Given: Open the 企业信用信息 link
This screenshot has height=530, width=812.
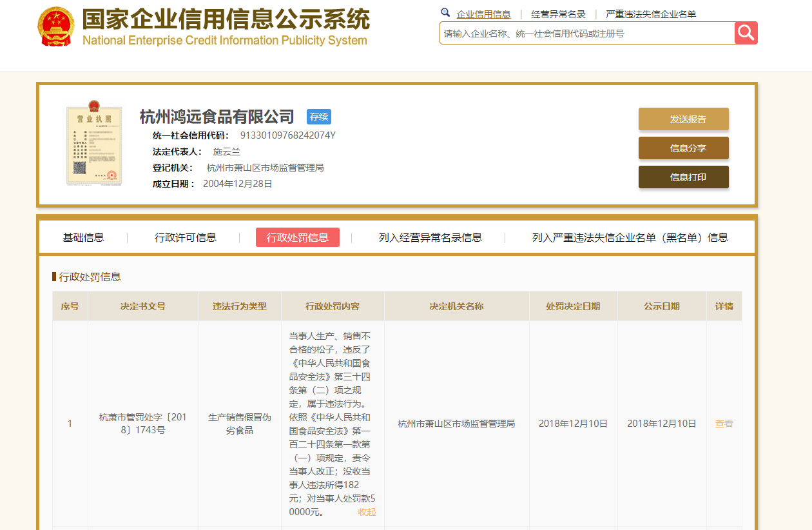Looking at the screenshot, I should point(483,14).
